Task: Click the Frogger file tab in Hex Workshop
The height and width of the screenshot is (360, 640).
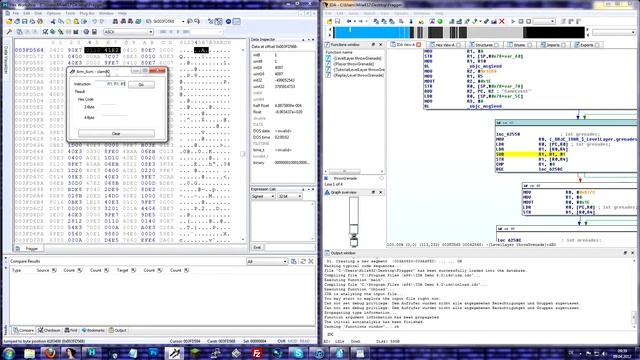Action: point(29,249)
